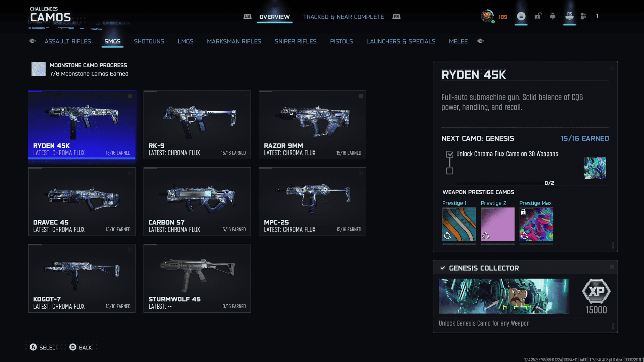Click the player rank emblem avatar
This screenshot has width=644, height=362.
[487, 16]
